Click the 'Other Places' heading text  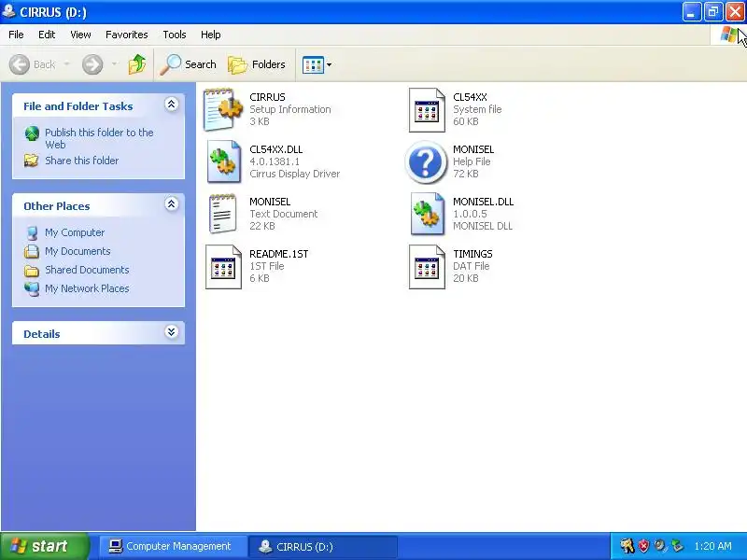(x=57, y=206)
